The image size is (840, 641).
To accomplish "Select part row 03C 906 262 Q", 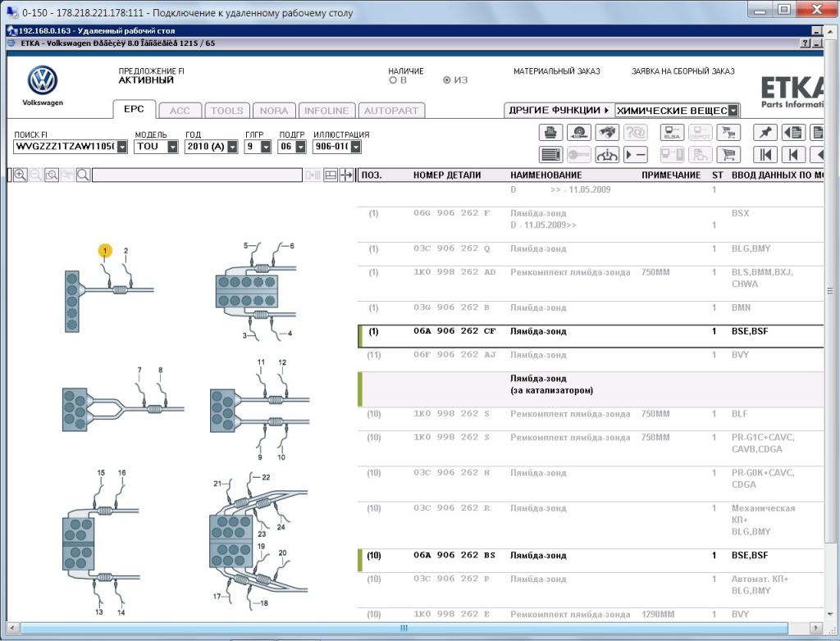I will 591,253.
